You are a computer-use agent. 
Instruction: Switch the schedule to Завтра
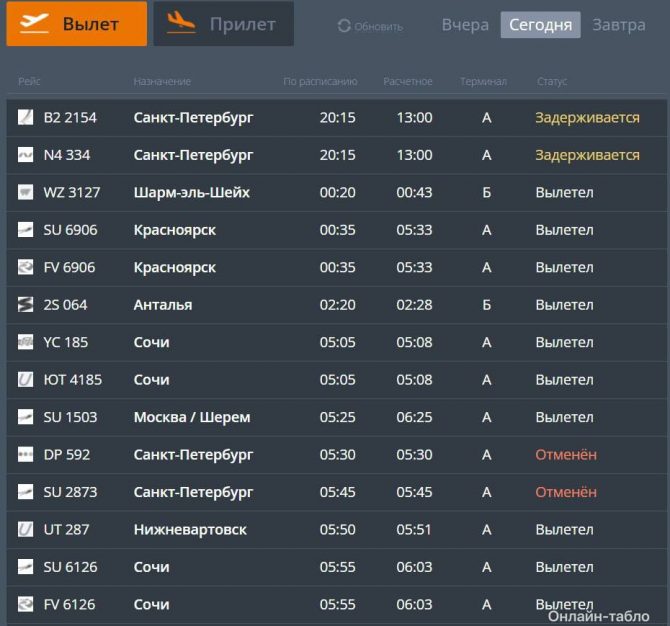click(618, 25)
